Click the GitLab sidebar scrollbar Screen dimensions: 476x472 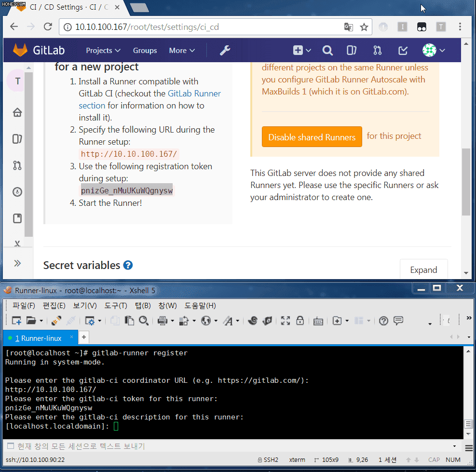tap(28, 154)
